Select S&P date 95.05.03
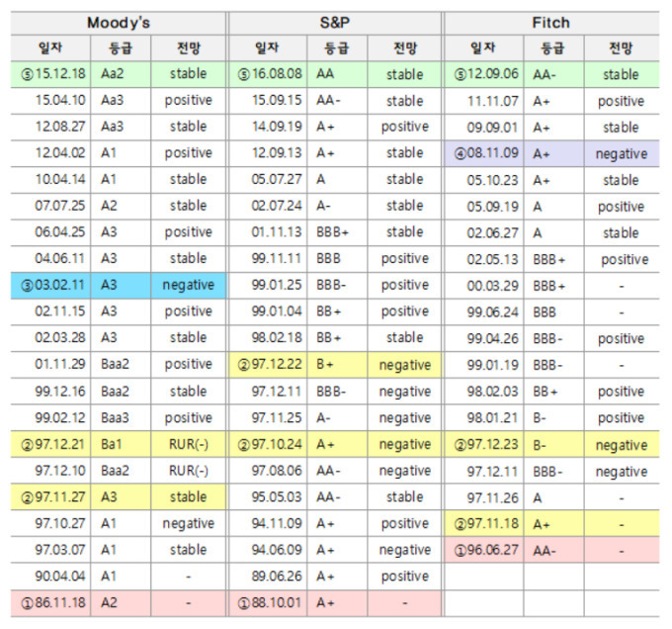672x629 pixels. point(277,496)
